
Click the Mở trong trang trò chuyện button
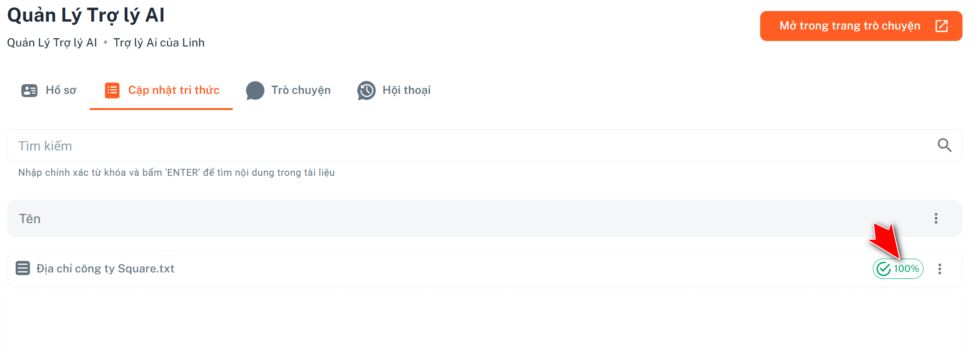pos(849,26)
